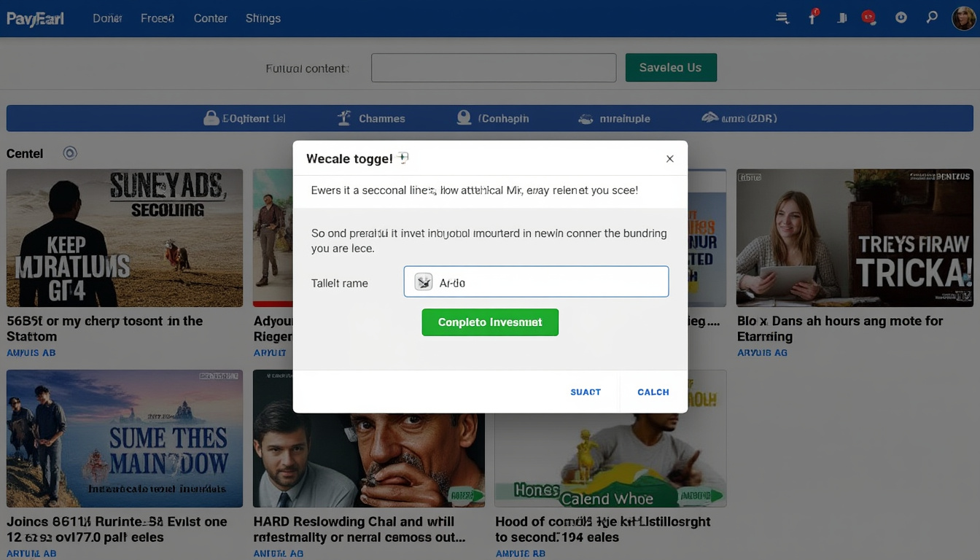Click the icon inside the Tallelt rame field
980x560 pixels.
point(424,282)
